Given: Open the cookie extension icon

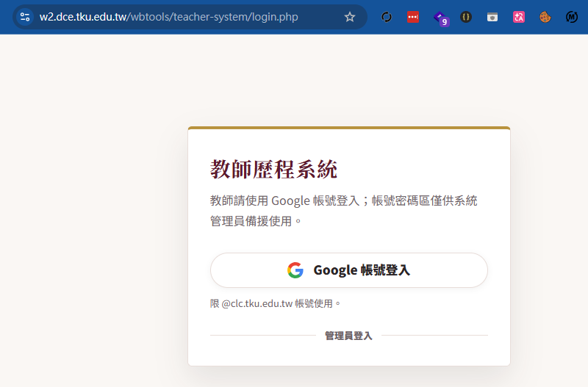Looking at the screenshot, I should coord(545,17).
